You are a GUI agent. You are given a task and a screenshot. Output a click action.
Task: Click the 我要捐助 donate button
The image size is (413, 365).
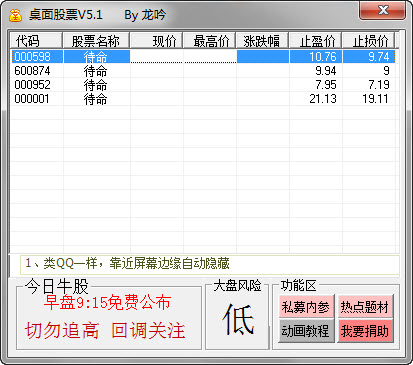365,331
